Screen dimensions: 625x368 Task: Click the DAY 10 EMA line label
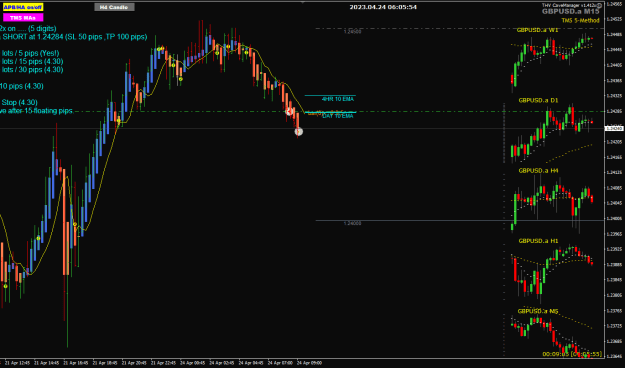[x=338, y=116]
